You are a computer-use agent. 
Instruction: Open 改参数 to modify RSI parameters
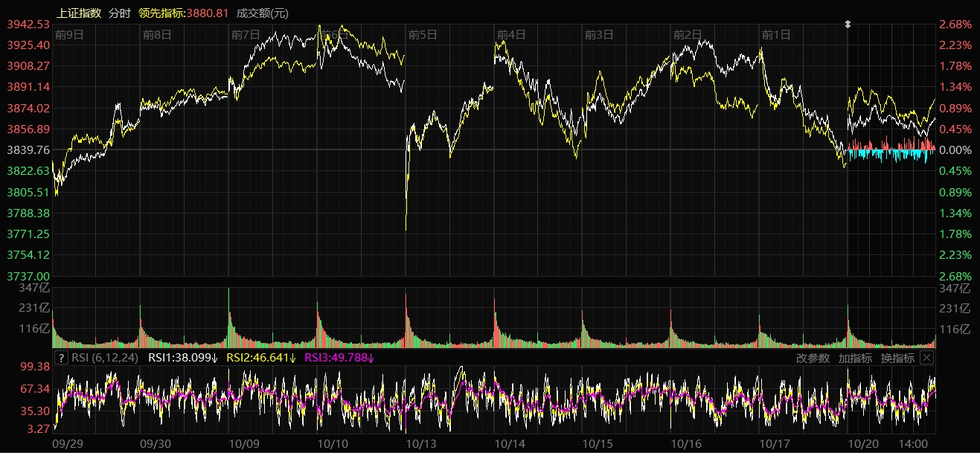pyautogui.click(x=813, y=358)
